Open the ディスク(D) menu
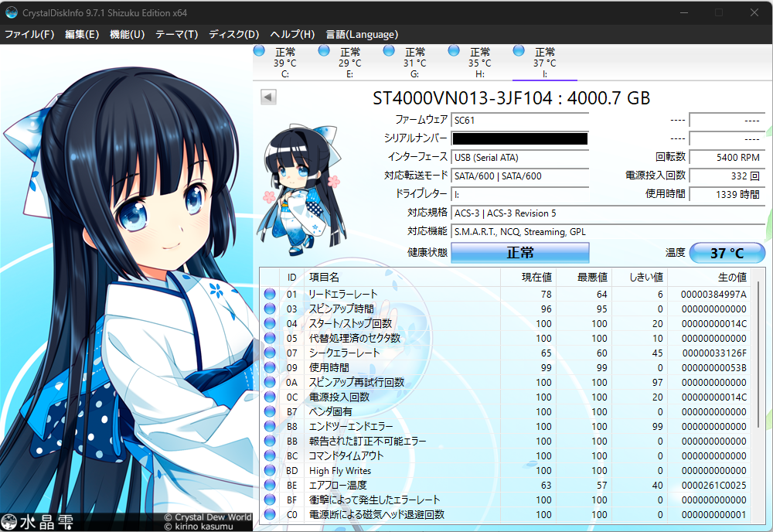The width and height of the screenshot is (773, 532). (233, 35)
